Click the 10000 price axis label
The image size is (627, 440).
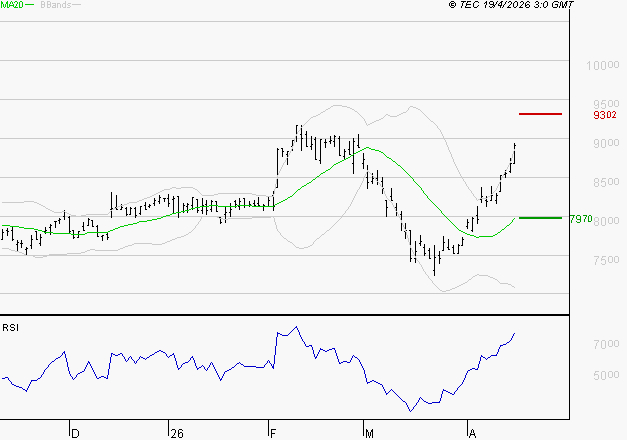[x=603, y=65]
